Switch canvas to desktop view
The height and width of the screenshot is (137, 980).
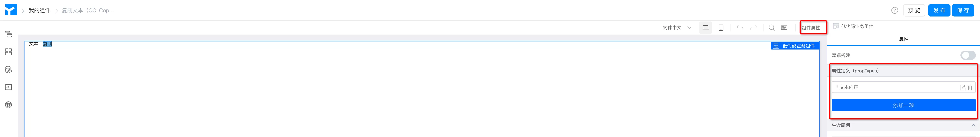click(x=705, y=28)
